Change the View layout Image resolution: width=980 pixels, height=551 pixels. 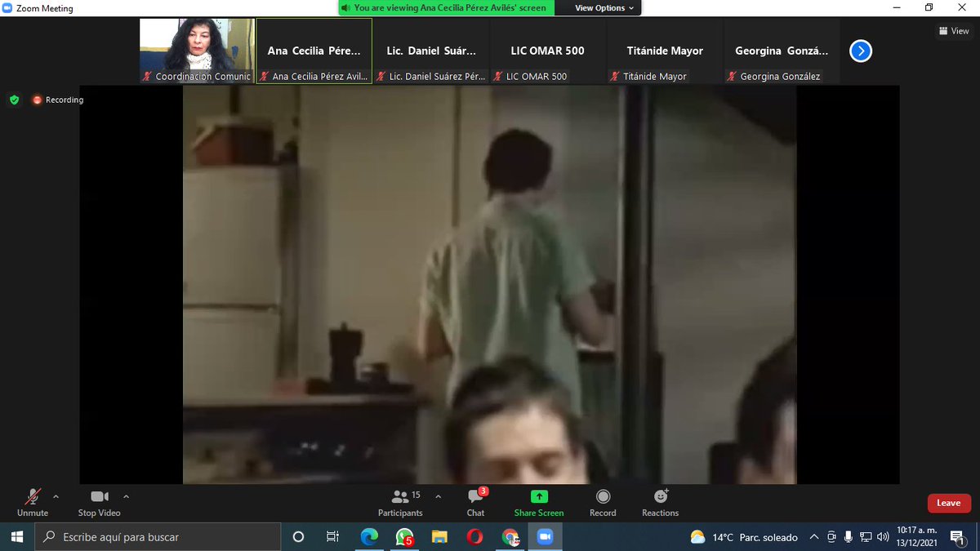pos(954,31)
